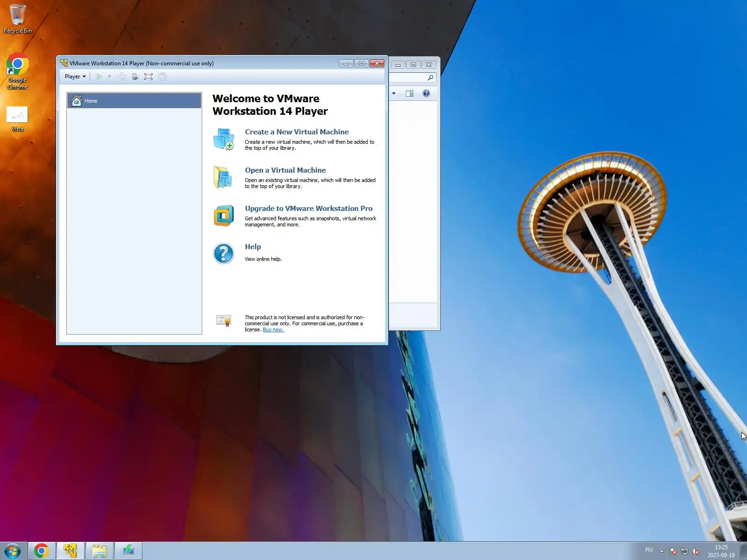Launch Chrome from the taskbar
Image resolution: width=747 pixels, height=560 pixels.
point(42,551)
